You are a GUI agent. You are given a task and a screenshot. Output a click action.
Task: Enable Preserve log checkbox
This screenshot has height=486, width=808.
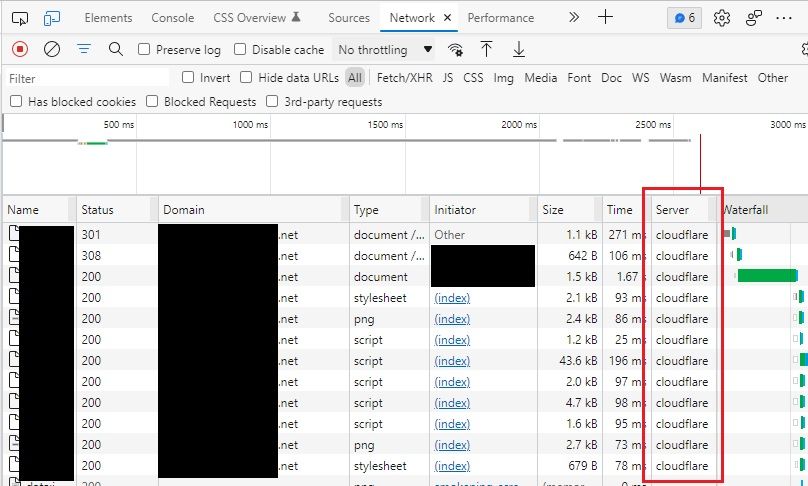(x=144, y=49)
